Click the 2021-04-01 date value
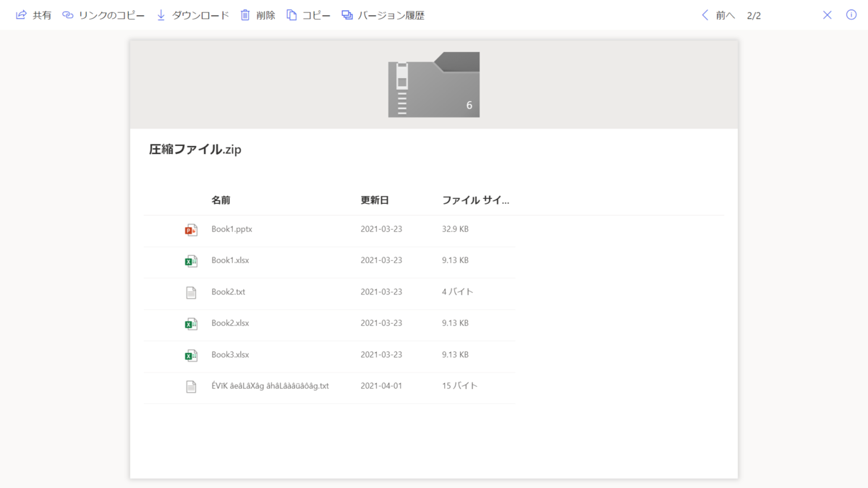This screenshot has height=488, width=868. tap(381, 386)
